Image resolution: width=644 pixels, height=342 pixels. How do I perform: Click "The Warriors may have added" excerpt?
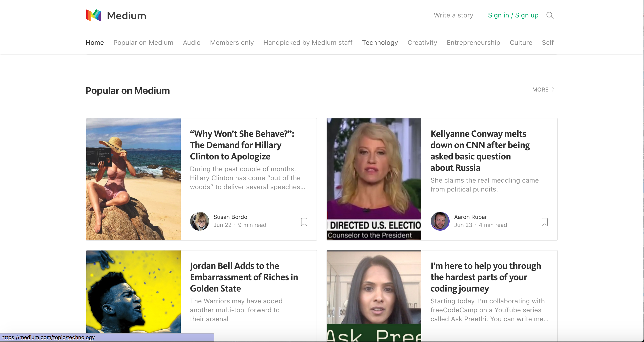236,310
